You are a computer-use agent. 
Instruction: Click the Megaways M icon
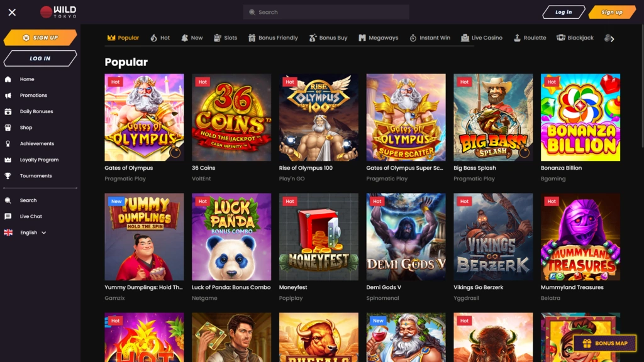[362, 38]
